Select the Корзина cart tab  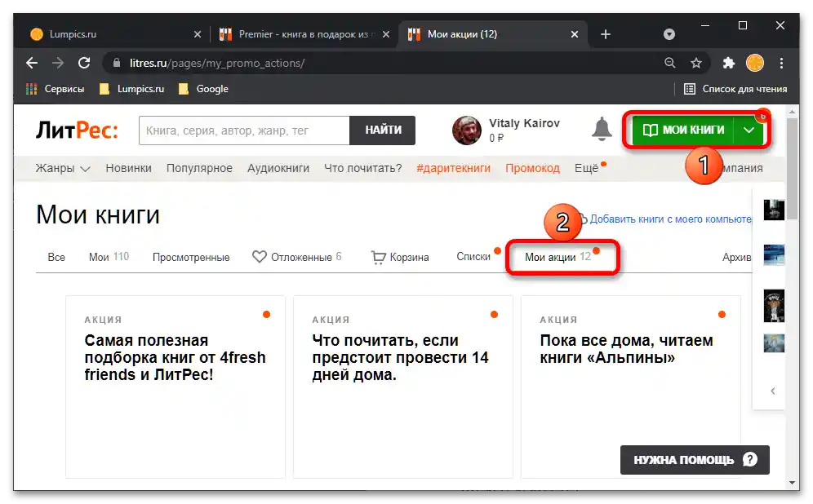coord(400,257)
